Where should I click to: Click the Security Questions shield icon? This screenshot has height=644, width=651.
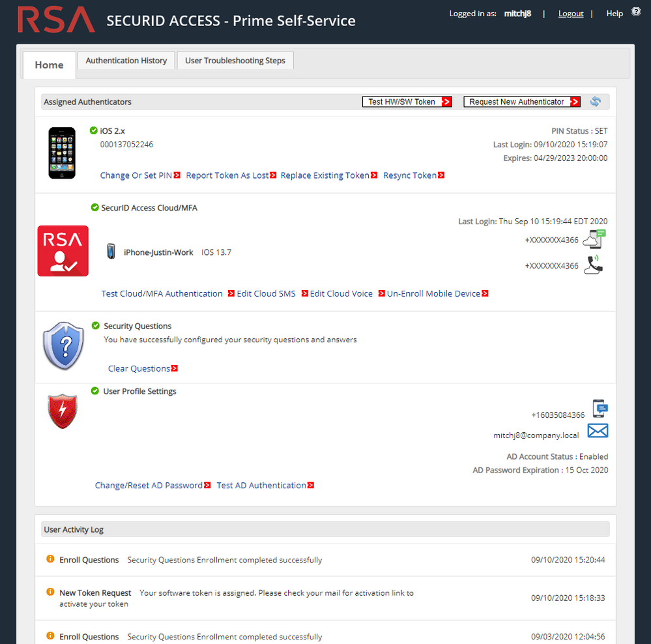coord(63,345)
